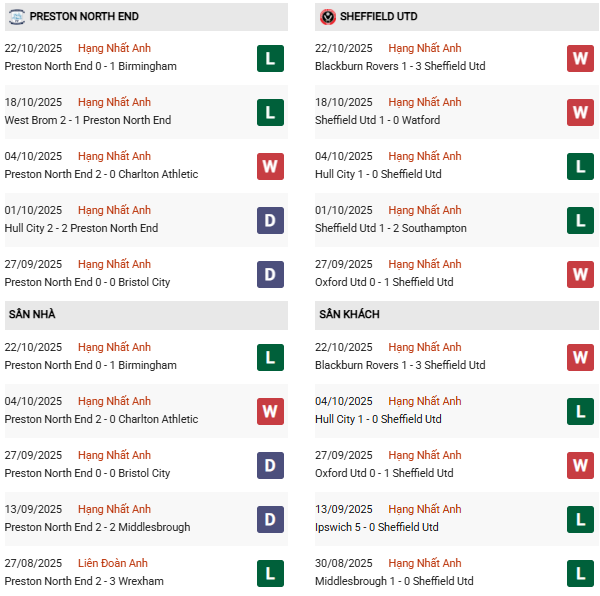Open the Liên Đoàn Anh league link

(114, 563)
